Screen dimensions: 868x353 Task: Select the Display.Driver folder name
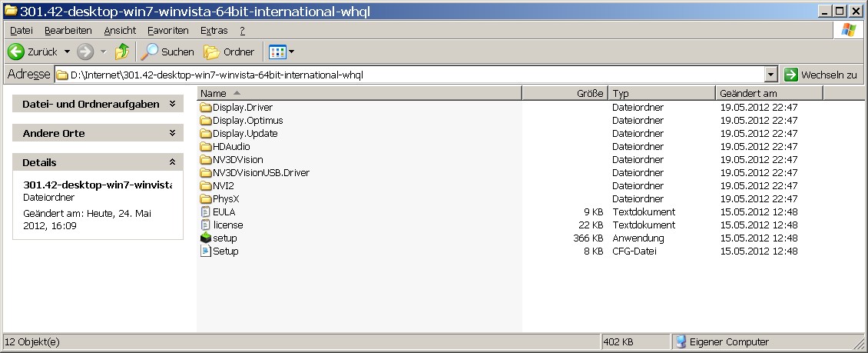243,108
